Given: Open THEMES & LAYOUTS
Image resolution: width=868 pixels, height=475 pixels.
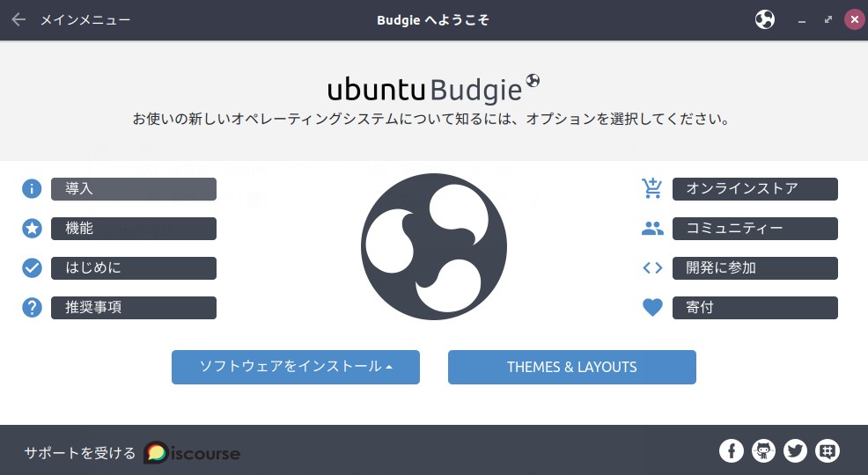Looking at the screenshot, I should [x=572, y=367].
